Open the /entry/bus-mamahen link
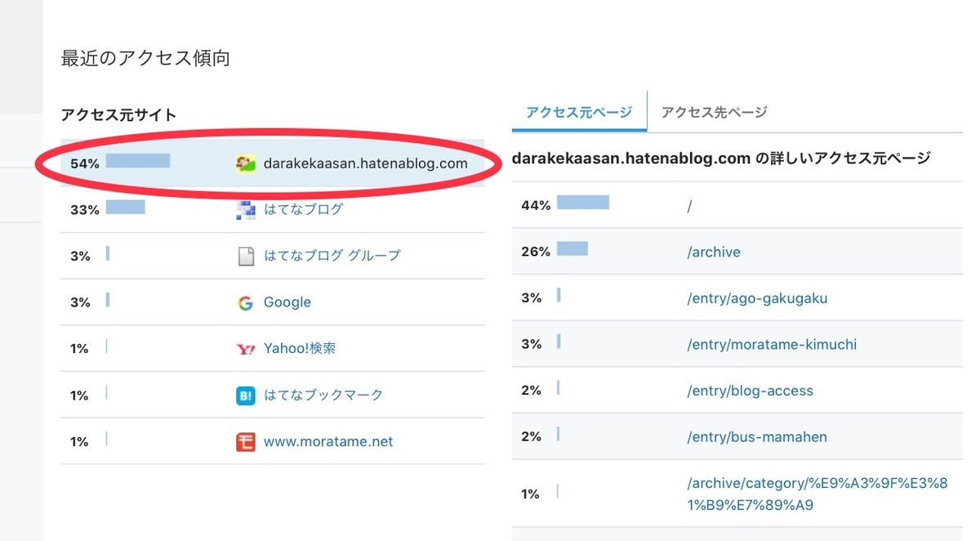The image size is (980, 541). [757, 437]
